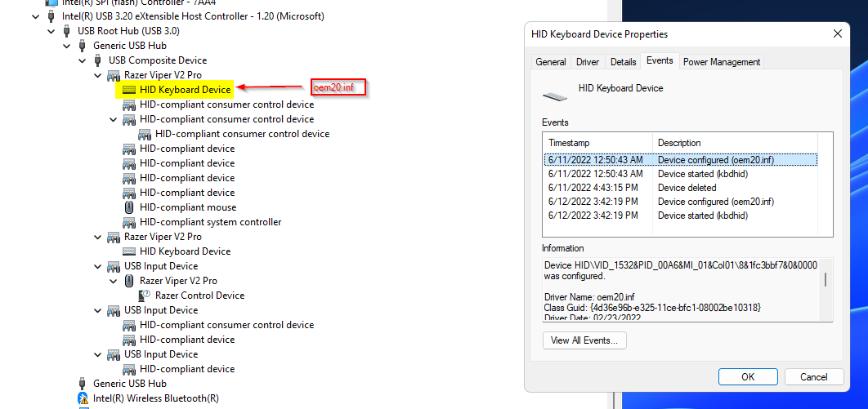Click the USB Composite Device icon
The image size is (868, 409).
coord(98,60)
